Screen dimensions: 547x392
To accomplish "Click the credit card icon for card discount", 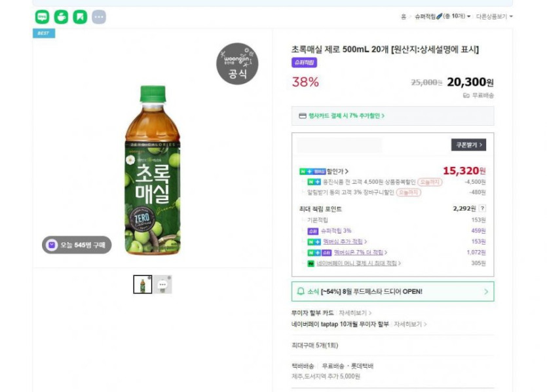I will coord(302,116).
